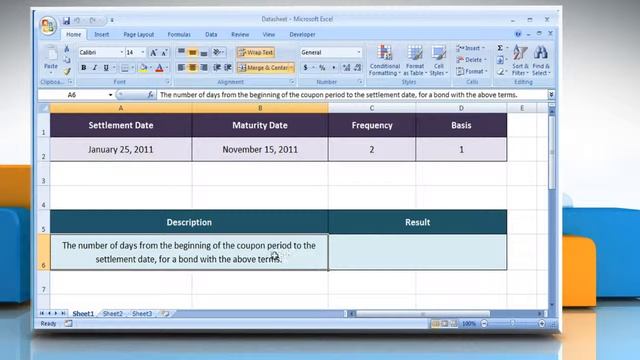Toggle Center horizontal text alignment

pos(192,68)
